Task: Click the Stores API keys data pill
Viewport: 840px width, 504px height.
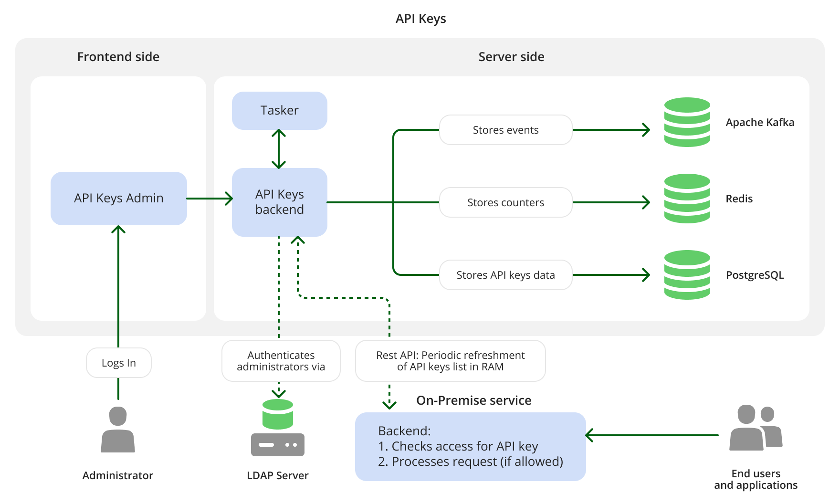Action: click(x=505, y=275)
